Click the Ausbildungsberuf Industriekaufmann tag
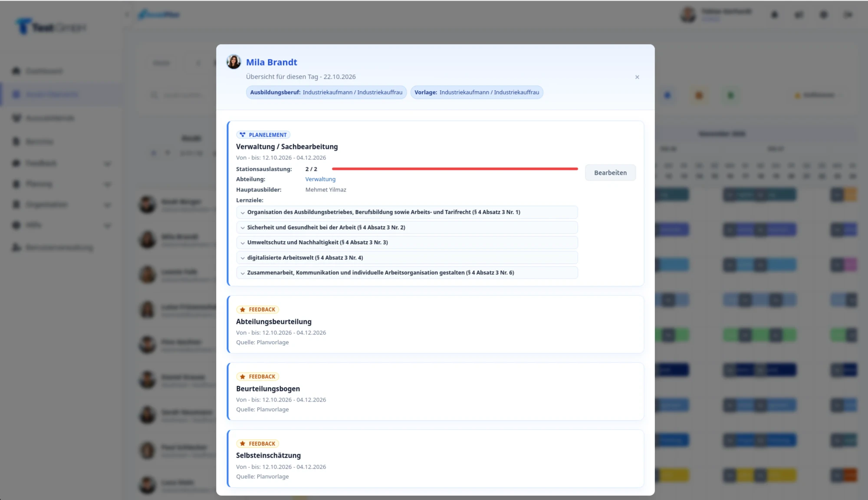Viewport: 868px width, 500px height. [x=326, y=92]
